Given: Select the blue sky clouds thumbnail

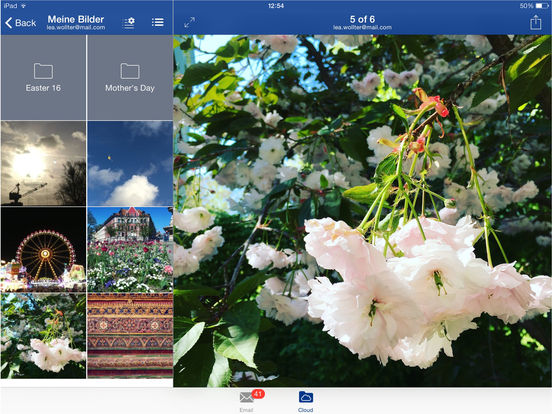Looking at the screenshot, I should coord(130,163).
